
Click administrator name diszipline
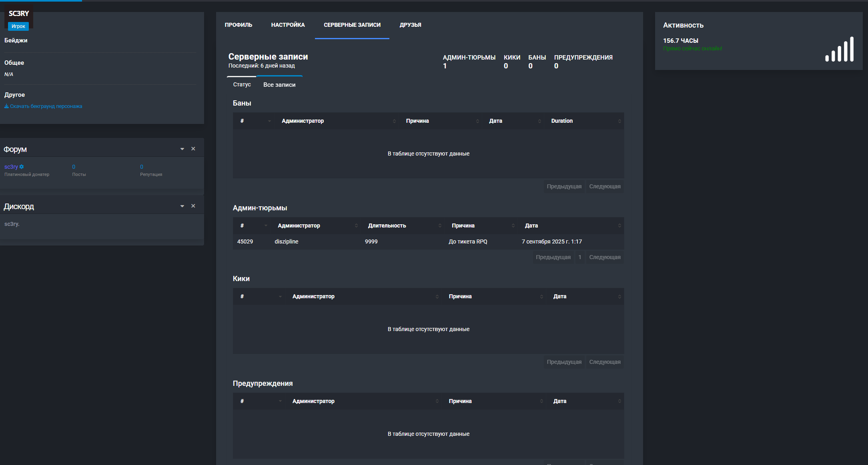tap(286, 241)
